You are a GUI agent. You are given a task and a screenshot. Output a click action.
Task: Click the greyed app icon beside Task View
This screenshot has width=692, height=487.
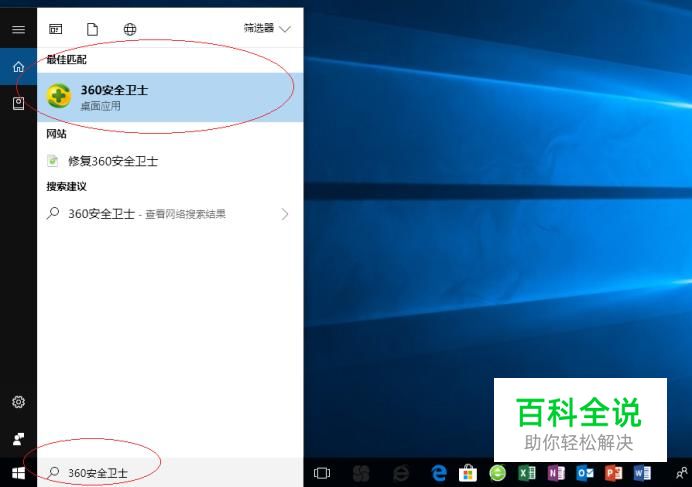[361, 473]
